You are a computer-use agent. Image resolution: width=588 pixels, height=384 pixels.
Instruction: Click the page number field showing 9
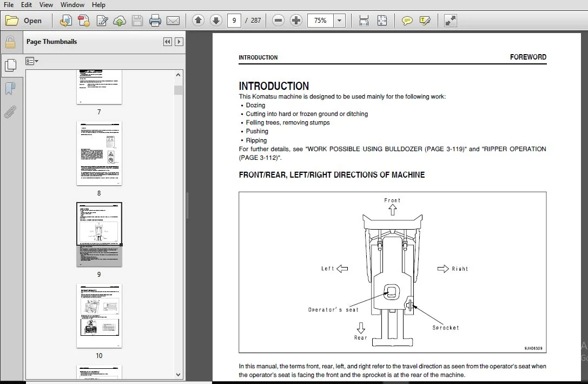234,20
